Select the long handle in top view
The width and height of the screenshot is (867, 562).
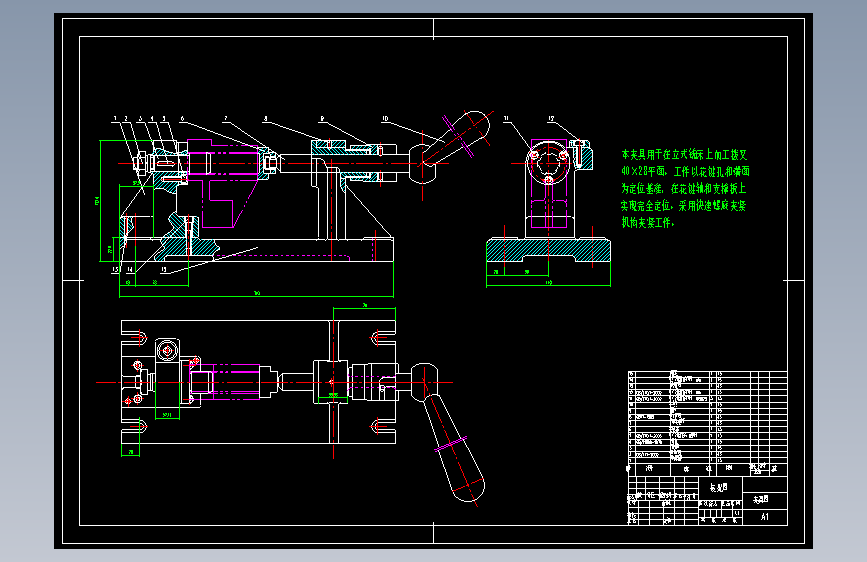[x=455, y=447]
